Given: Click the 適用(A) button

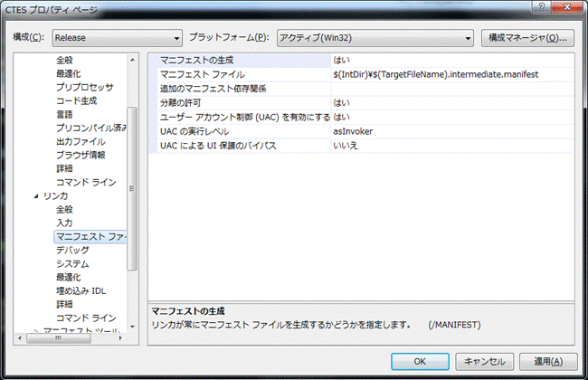Looking at the screenshot, I should click(x=548, y=362).
